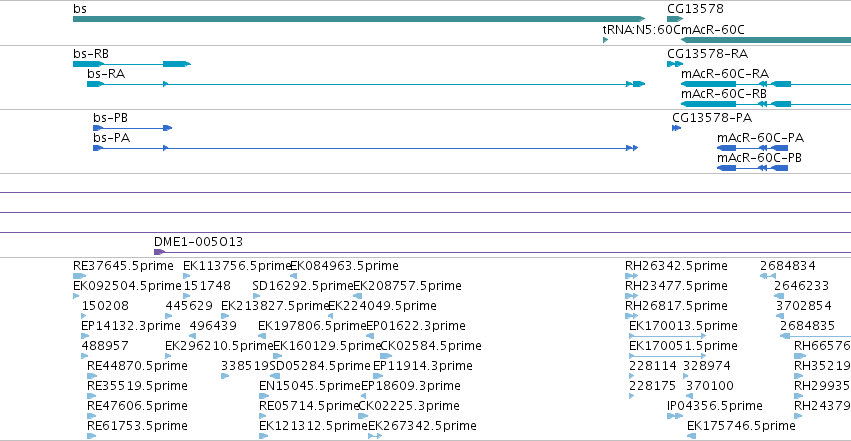Click the EK170013.5prime EST label

(683, 326)
